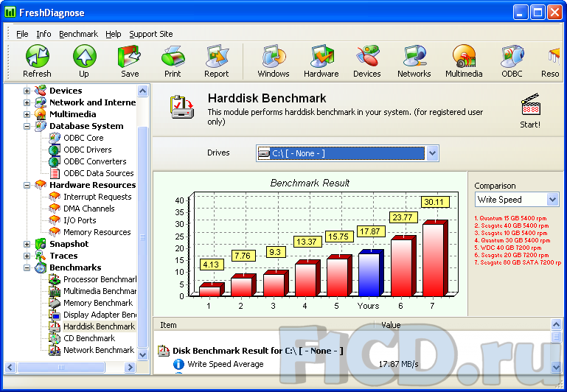Collapse the Hardware Resources node

click(x=27, y=185)
